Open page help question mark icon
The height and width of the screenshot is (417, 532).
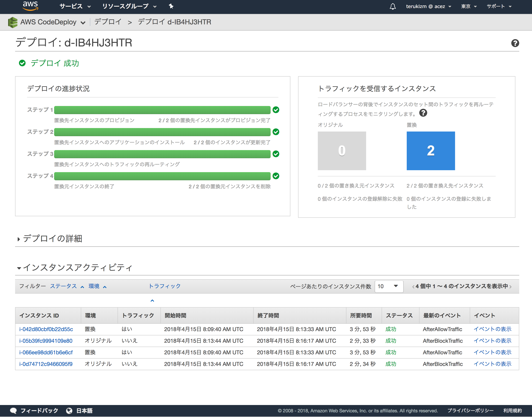coord(515,43)
